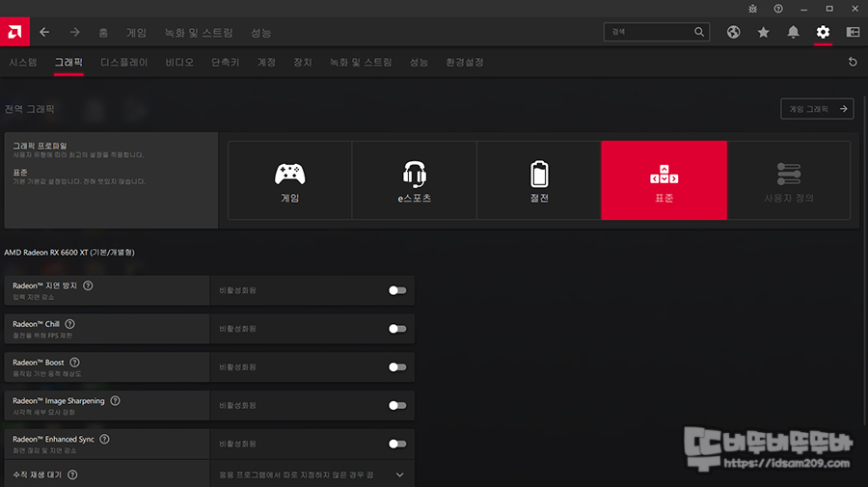868x487 pixels.
Task: Enable Radeon Chill toggle
Action: coord(397,329)
